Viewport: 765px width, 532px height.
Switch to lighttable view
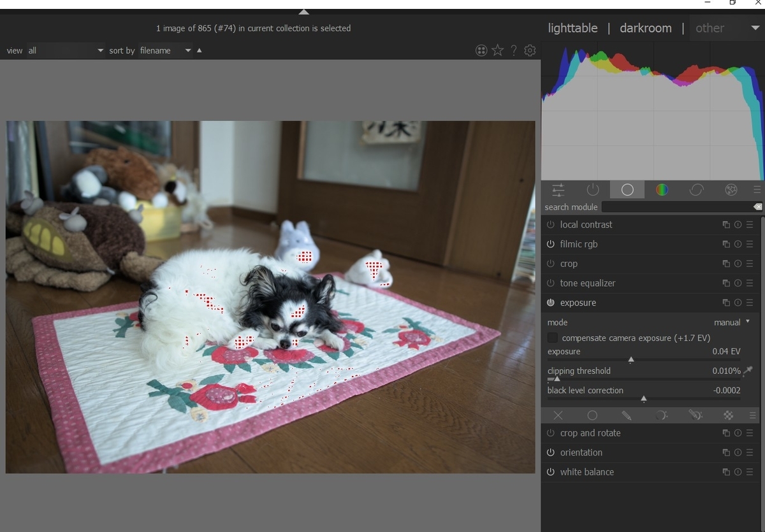coord(573,28)
